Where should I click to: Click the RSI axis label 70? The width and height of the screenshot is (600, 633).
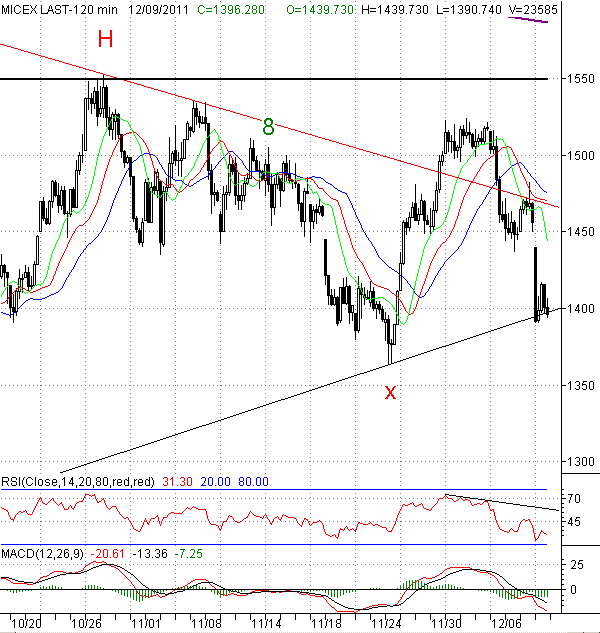coord(574,499)
